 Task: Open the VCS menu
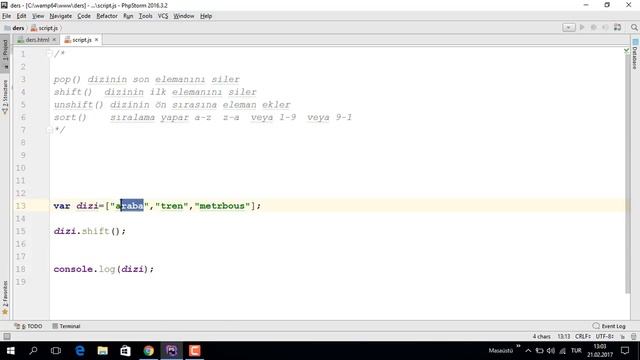[163, 16]
